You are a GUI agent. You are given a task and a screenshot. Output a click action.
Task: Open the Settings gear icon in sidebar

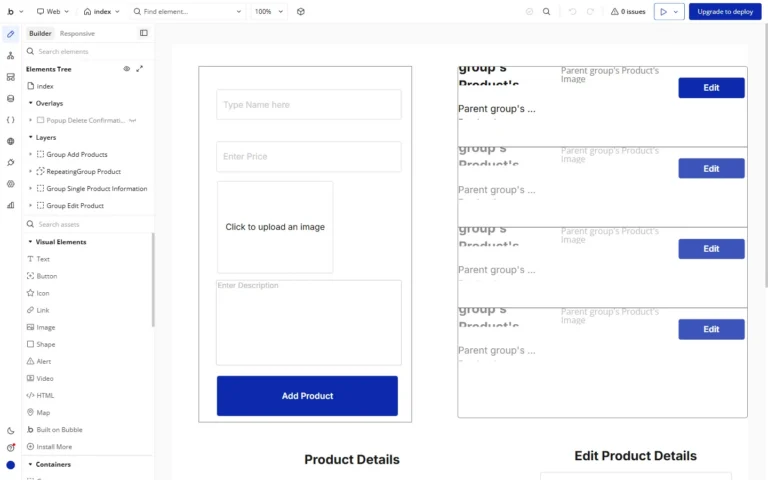(x=10, y=184)
